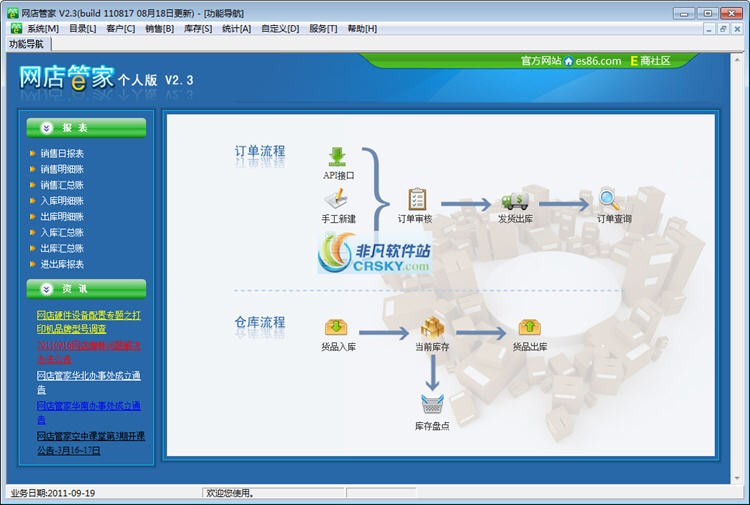Click the 发货出库 truck icon
Image resolution: width=750 pixels, height=505 pixels.
click(x=515, y=201)
